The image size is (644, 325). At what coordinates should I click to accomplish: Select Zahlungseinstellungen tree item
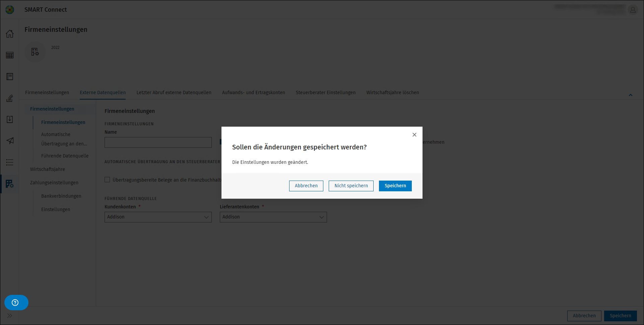pos(54,183)
